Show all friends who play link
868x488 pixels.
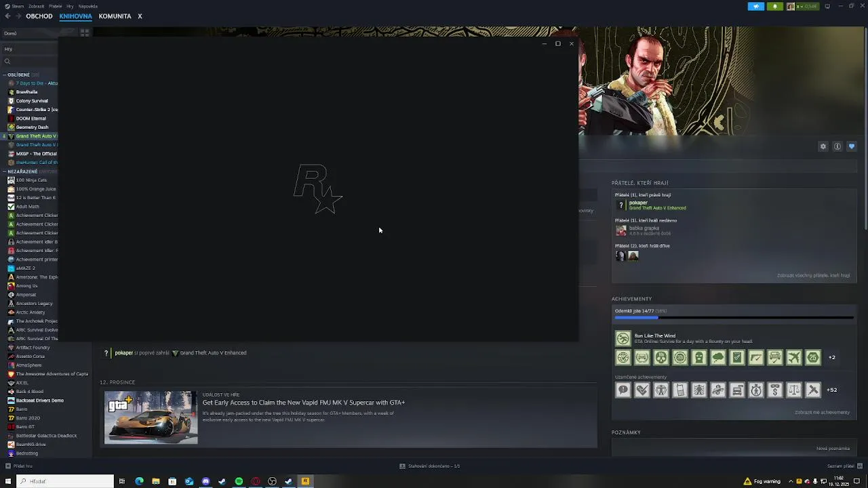point(813,276)
